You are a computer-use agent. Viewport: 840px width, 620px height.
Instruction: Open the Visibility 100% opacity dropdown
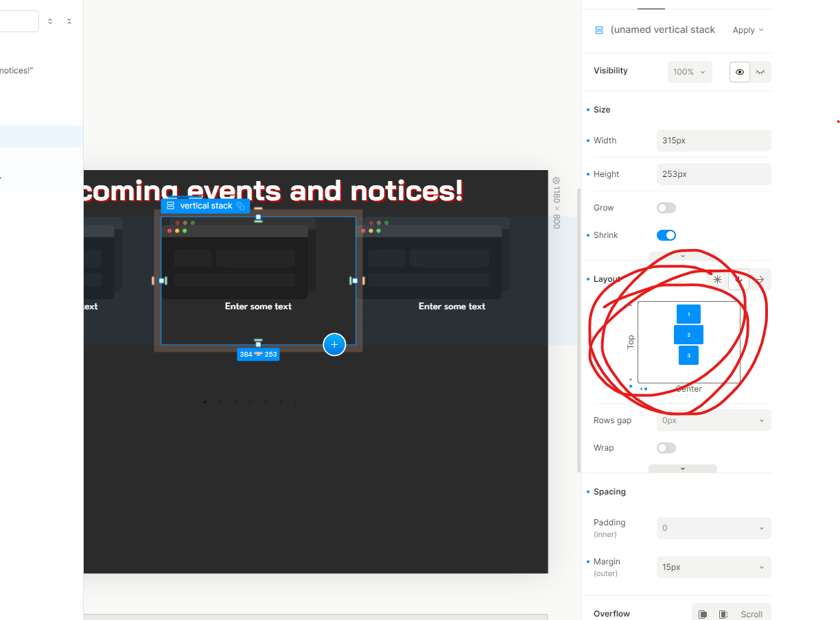pyautogui.click(x=689, y=72)
